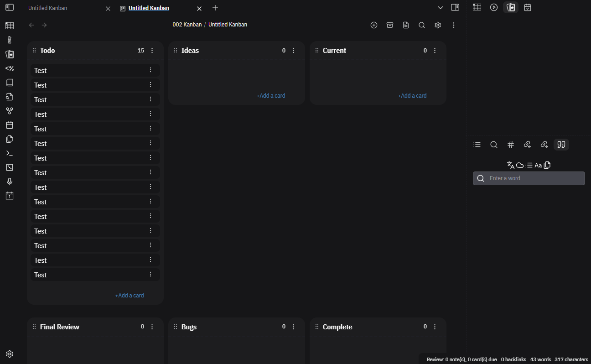Image resolution: width=591 pixels, height=364 pixels.
Task: Open the Kanban board search icon
Action: (x=422, y=25)
